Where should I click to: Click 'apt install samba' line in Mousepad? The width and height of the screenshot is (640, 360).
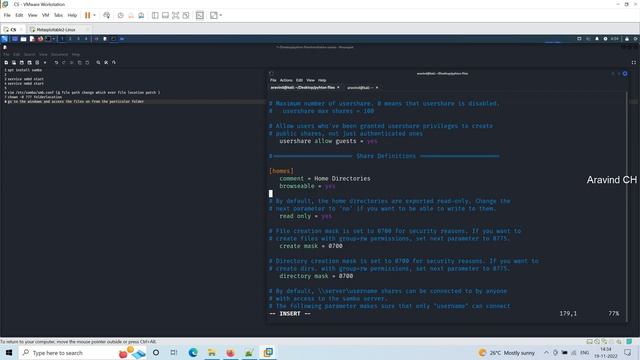click(24, 70)
